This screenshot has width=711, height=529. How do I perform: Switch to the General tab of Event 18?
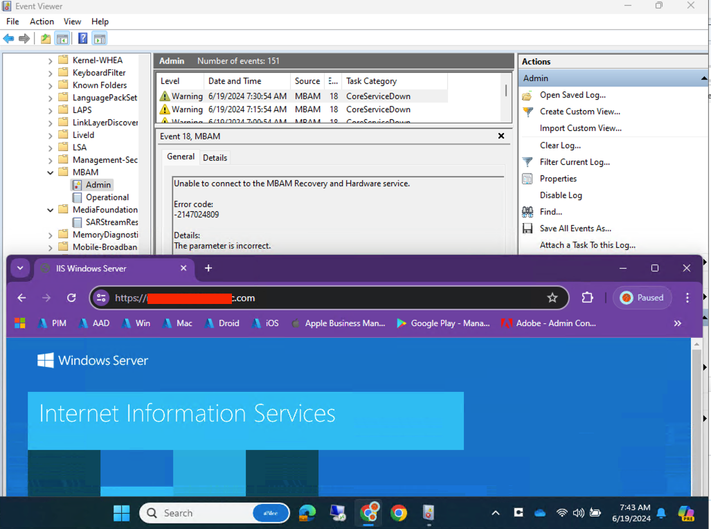pos(180,157)
